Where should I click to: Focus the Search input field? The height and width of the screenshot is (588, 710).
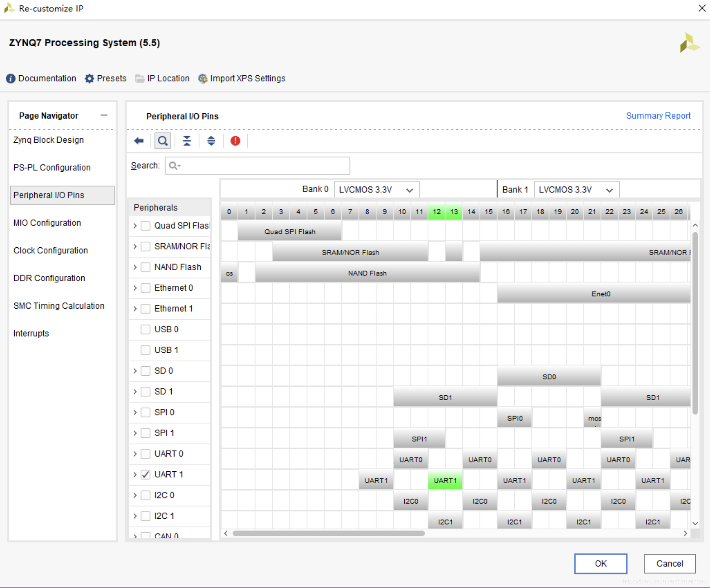pos(257,166)
